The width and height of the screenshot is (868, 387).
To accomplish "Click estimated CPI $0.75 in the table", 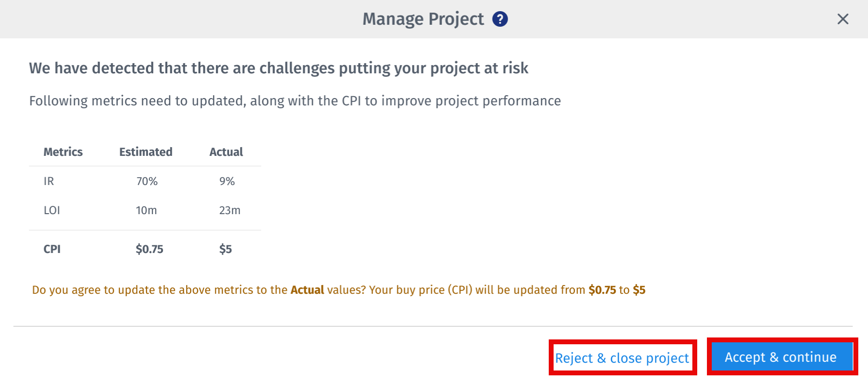I will pos(149,249).
